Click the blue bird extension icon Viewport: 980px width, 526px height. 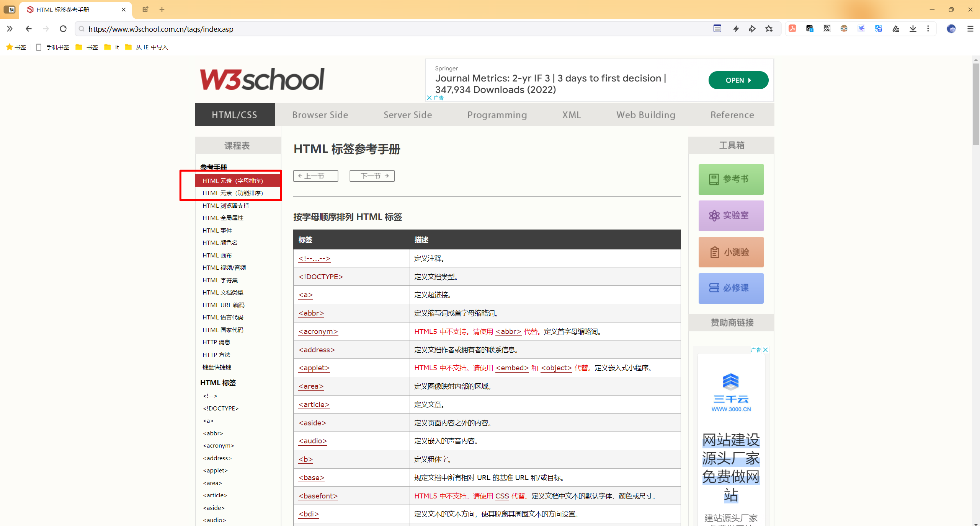tap(861, 29)
